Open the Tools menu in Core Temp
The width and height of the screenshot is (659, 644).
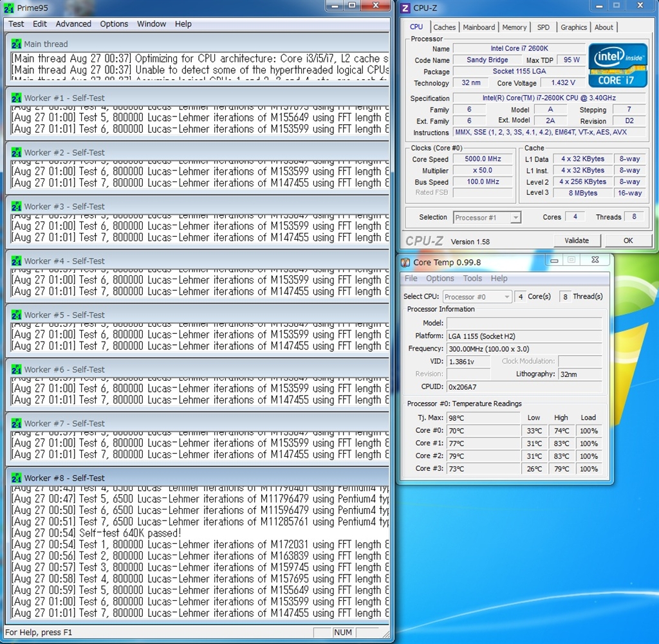pyautogui.click(x=472, y=279)
